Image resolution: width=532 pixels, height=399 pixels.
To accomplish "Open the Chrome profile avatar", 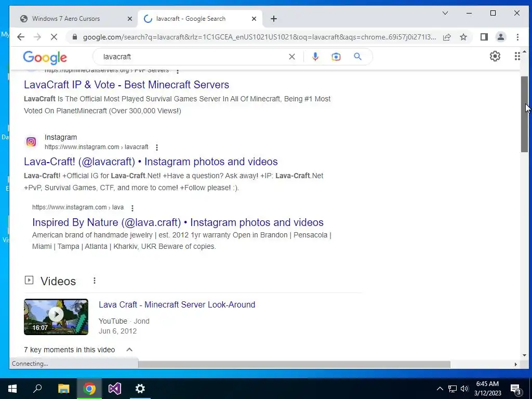I will (501, 37).
